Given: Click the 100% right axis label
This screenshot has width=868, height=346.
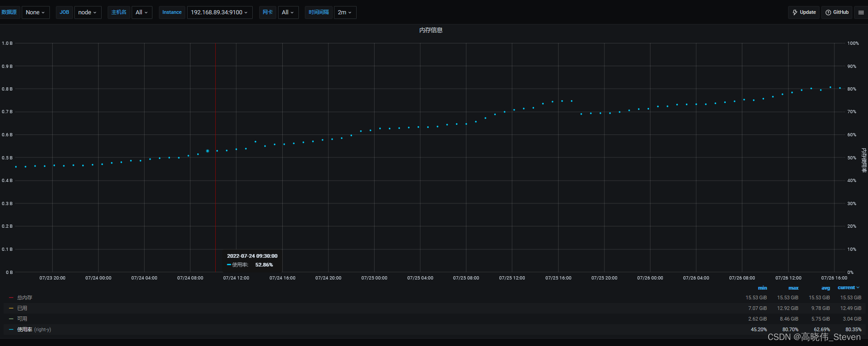Looking at the screenshot, I should point(853,43).
